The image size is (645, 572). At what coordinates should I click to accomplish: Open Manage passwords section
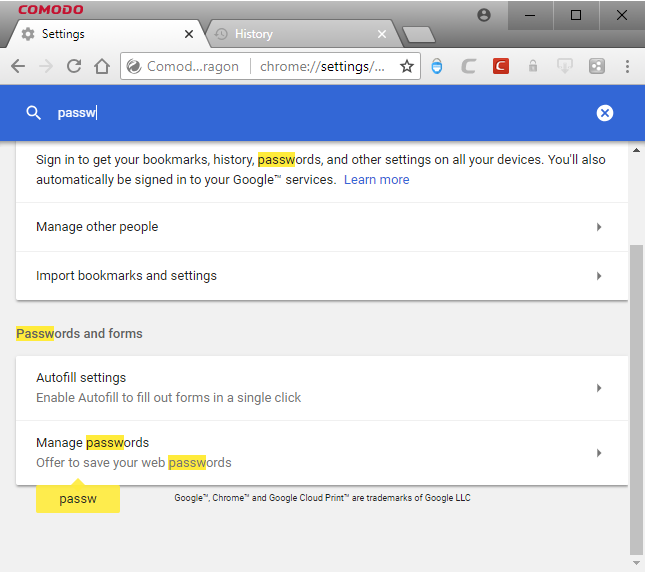[x=322, y=453]
